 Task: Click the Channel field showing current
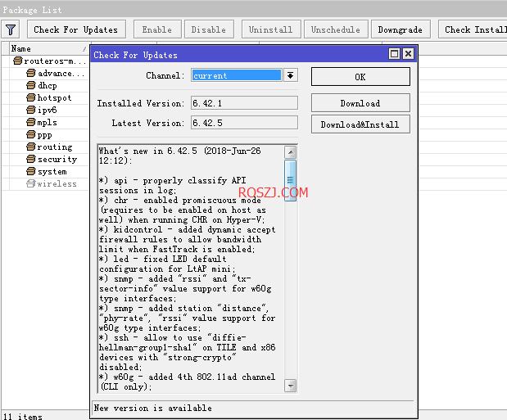click(237, 75)
